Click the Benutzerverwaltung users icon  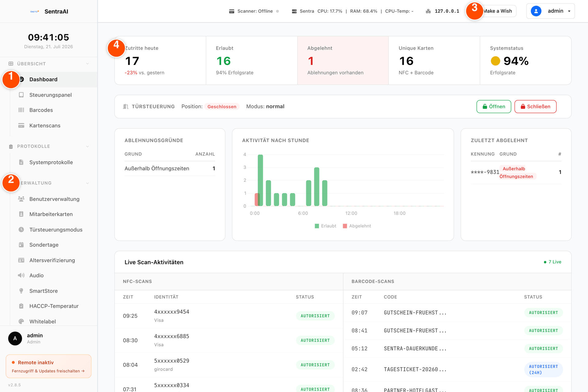(21, 199)
